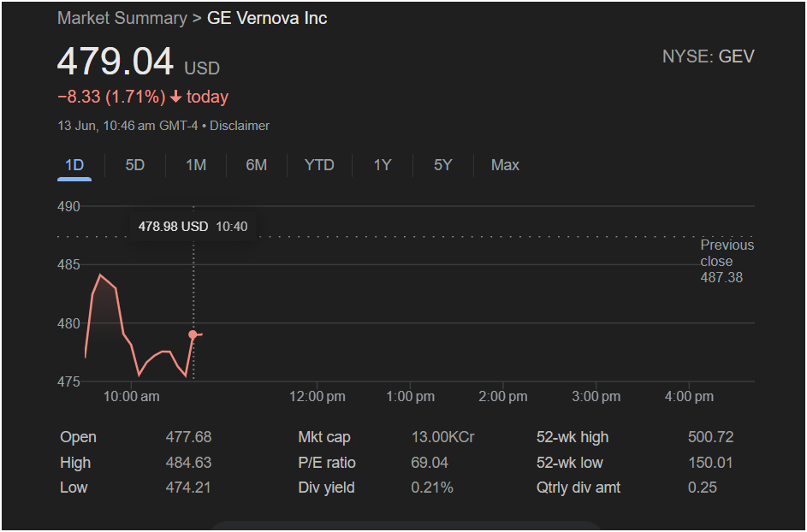The height and width of the screenshot is (532, 807).
Task: Switch to the 1Y chart view
Action: click(x=383, y=165)
